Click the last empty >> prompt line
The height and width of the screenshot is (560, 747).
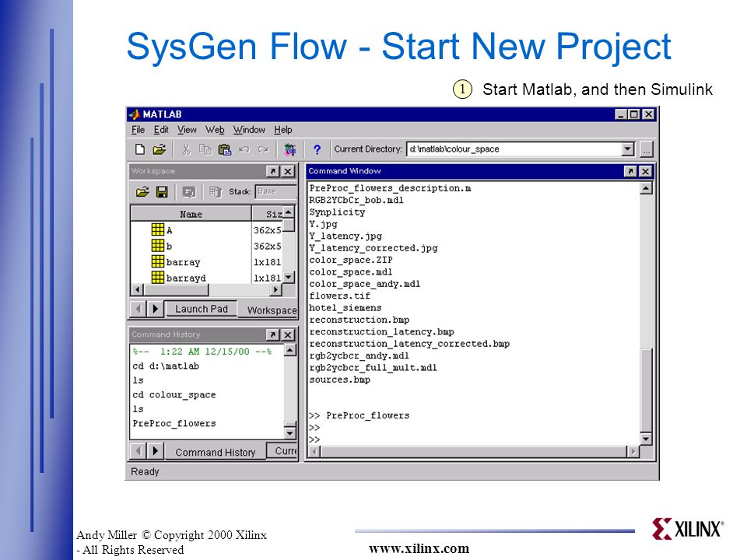314,439
